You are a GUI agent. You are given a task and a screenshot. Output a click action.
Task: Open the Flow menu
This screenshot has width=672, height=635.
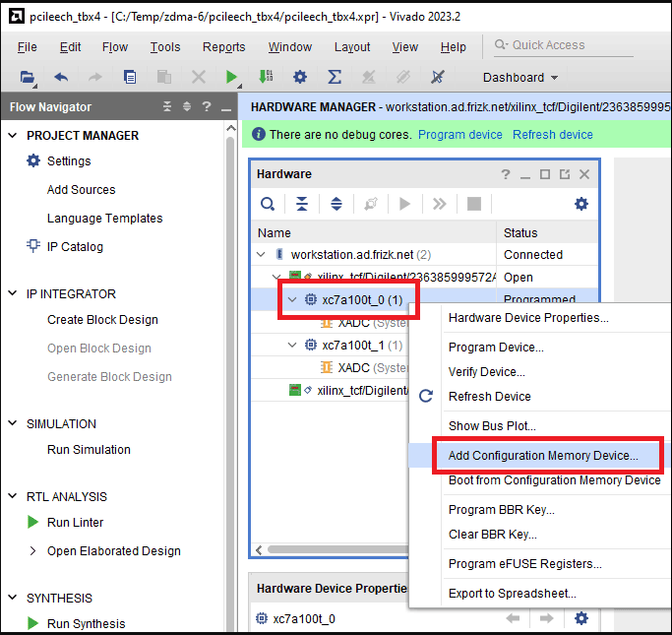115,46
